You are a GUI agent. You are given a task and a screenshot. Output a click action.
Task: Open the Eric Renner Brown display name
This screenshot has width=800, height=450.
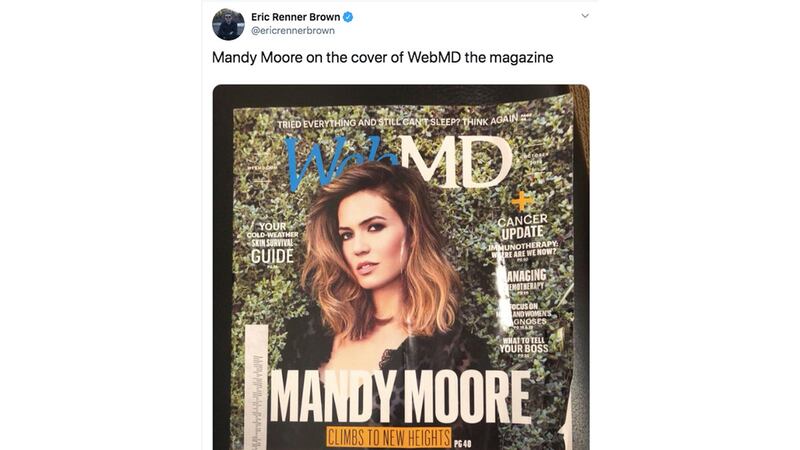pyautogui.click(x=295, y=17)
